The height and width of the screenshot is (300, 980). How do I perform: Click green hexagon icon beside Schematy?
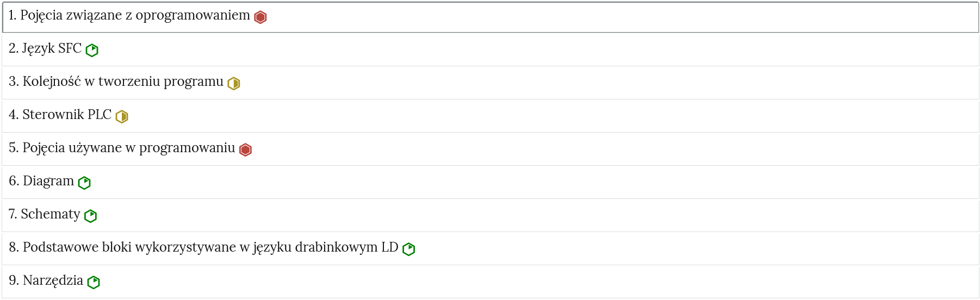(x=91, y=216)
